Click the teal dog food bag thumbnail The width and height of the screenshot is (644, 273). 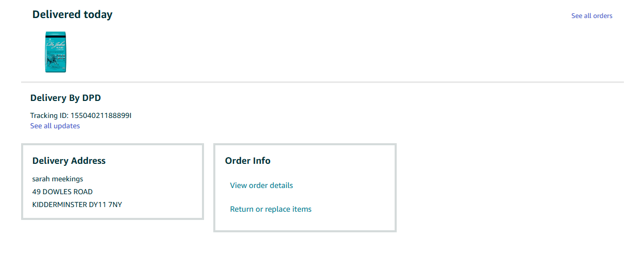(x=55, y=52)
